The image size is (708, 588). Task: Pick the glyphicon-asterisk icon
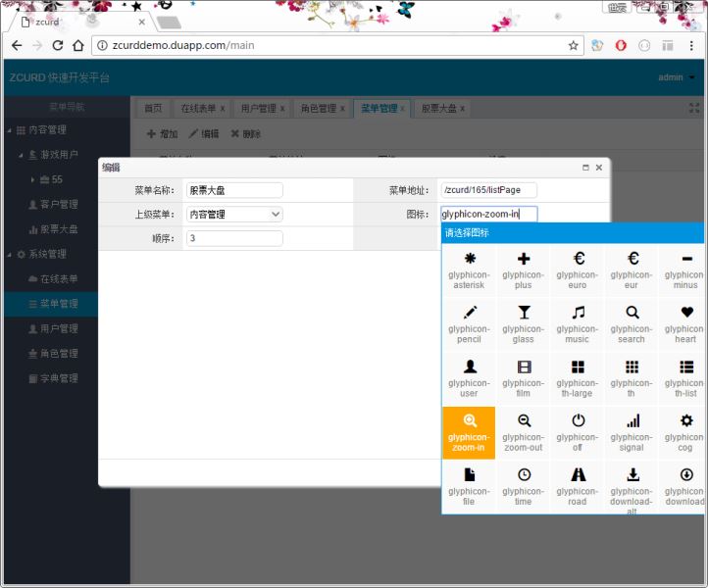(469, 270)
